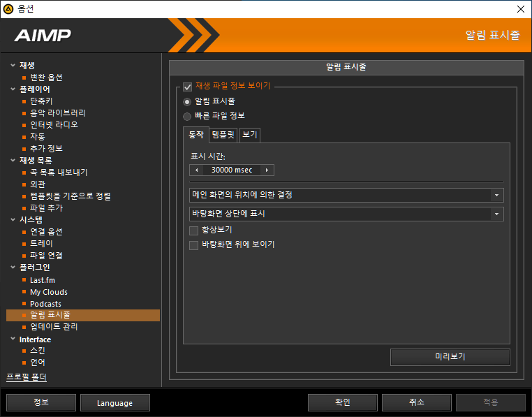Click the 정보 button
Image resolution: width=532 pixels, height=417 pixels.
click(41, 402)
